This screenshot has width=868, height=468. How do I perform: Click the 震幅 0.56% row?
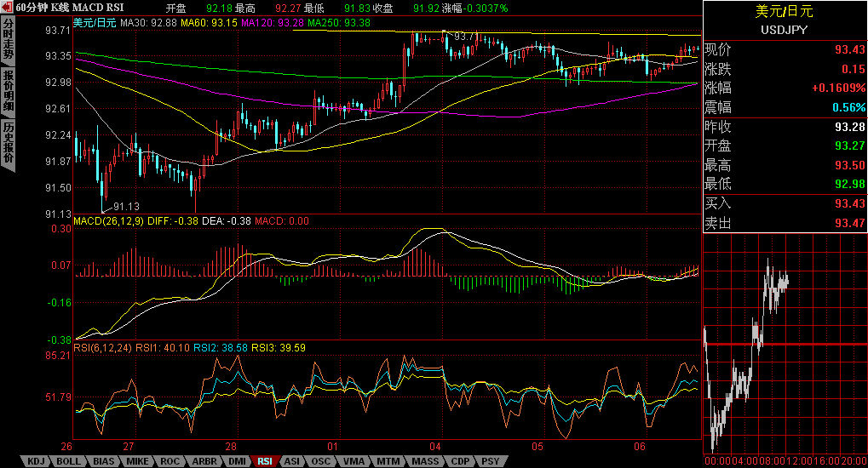(x=785, y=107)
